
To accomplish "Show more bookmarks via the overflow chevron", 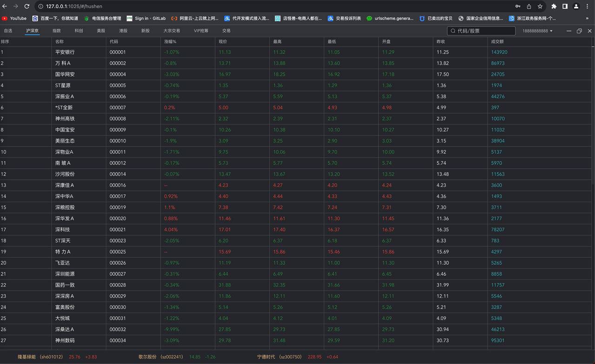I will click(x=587, y=19).
